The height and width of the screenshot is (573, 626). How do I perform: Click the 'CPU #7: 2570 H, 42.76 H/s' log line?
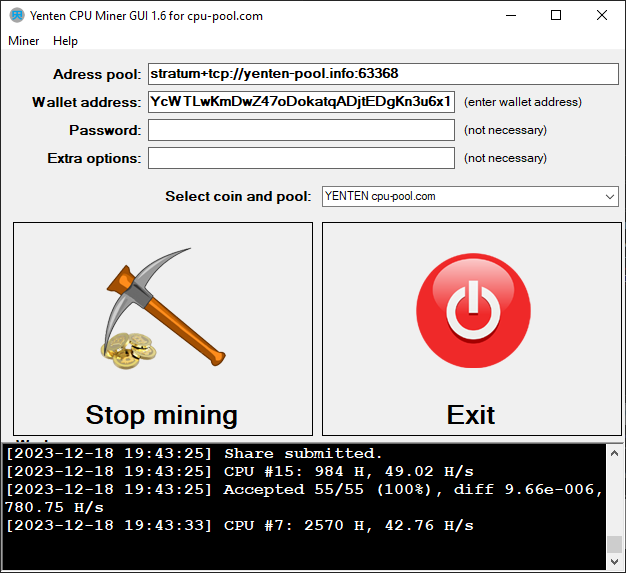click(x=240, y=525)
